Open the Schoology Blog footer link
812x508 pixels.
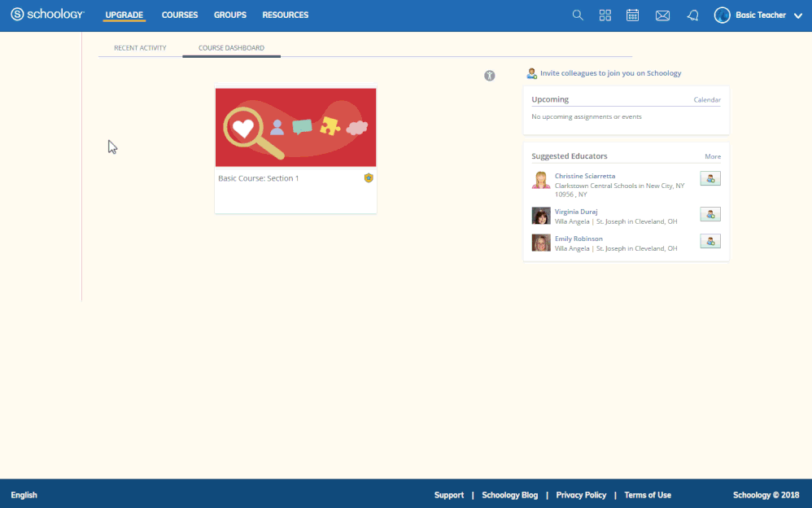coord(509,495)
